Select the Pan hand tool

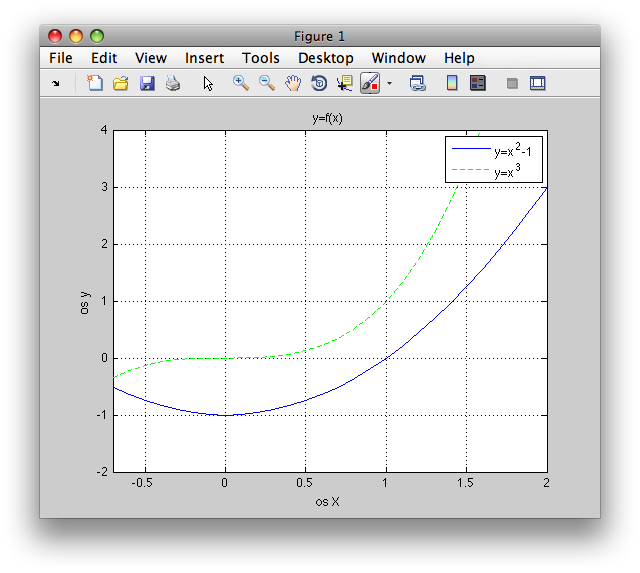[293, 83]
